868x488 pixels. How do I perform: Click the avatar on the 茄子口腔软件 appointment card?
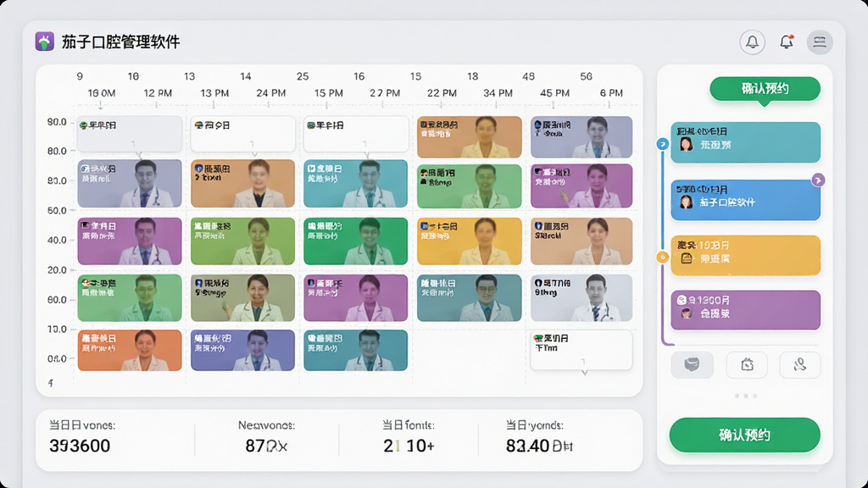(x=687, y=202)
